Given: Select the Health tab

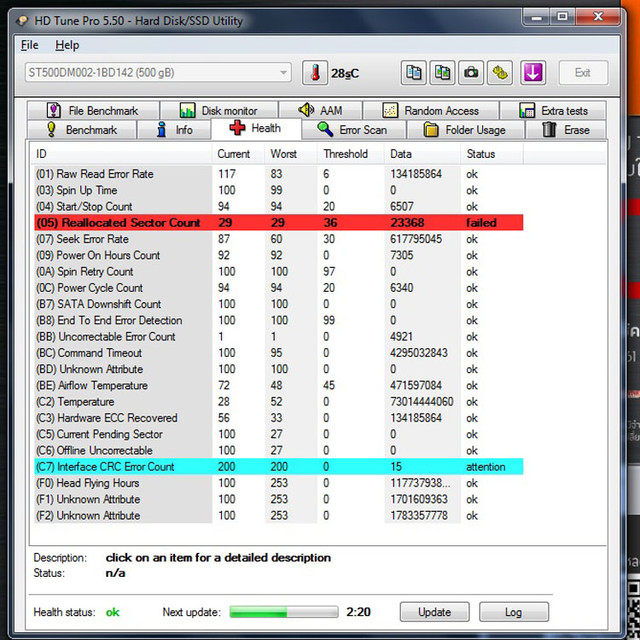Looking at the screenshot, I should click(x=256, y=129).
